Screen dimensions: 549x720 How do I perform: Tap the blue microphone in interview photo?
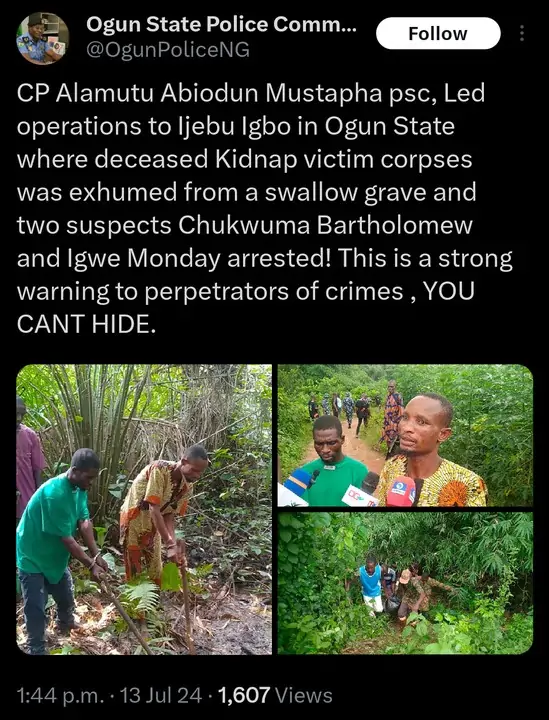click(299, 482)
